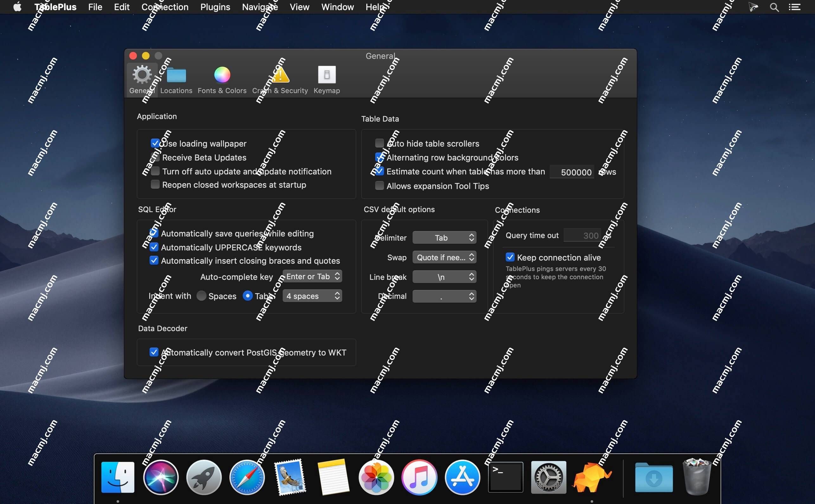The image size is (815, 504).
Task: Disable Keep connection alive checkbox
Action: 510,257
